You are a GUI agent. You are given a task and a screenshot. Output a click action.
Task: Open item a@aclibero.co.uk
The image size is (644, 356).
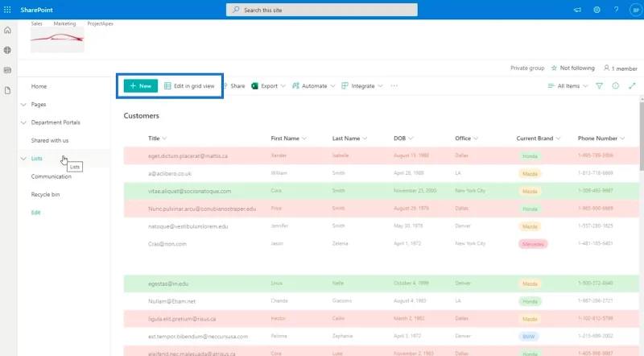(170, 173)
